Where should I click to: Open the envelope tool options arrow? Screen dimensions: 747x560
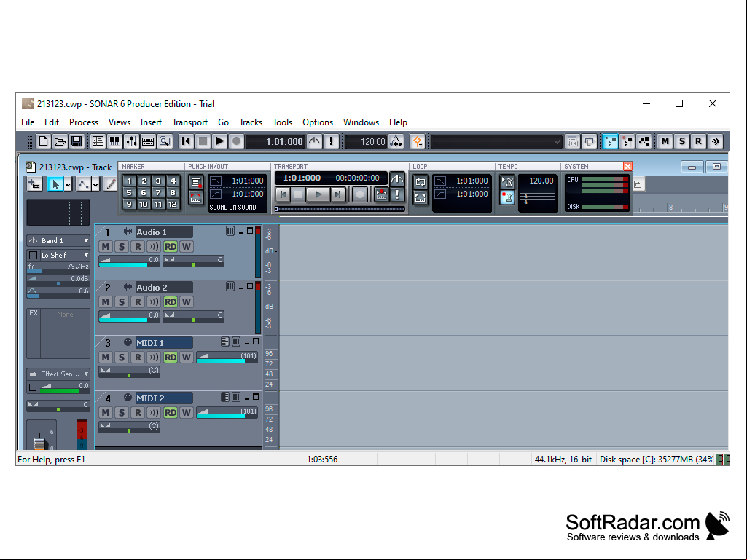[x=95, y=184]
